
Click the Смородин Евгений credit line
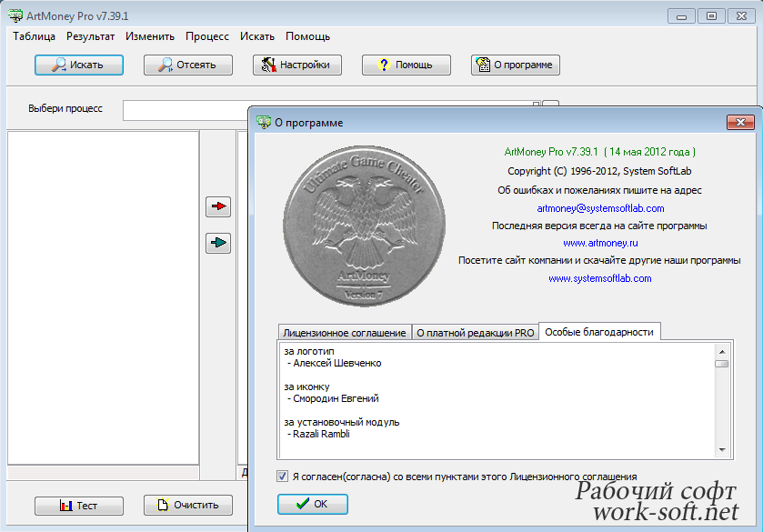pyautogui.click(x=336, y=398)
